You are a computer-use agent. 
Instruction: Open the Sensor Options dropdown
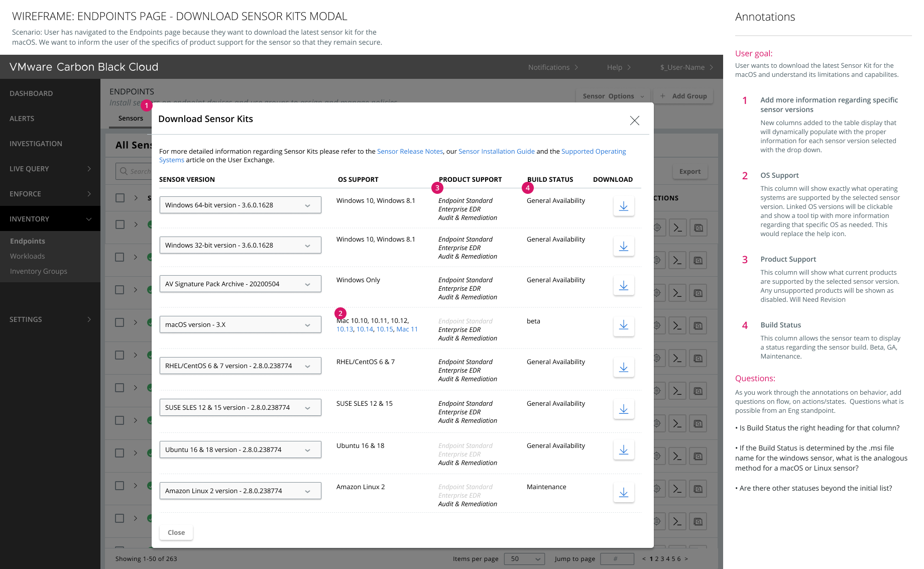[613, 96]
